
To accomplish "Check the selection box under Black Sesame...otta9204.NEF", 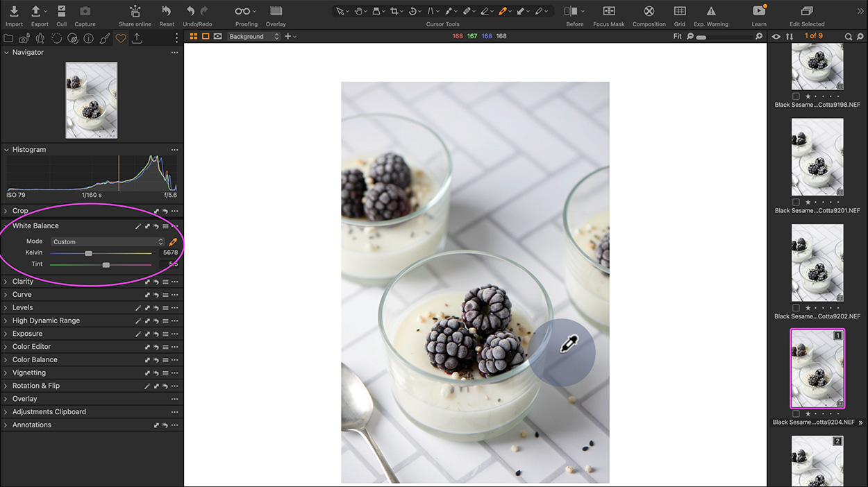I will (x=794, y=413).
